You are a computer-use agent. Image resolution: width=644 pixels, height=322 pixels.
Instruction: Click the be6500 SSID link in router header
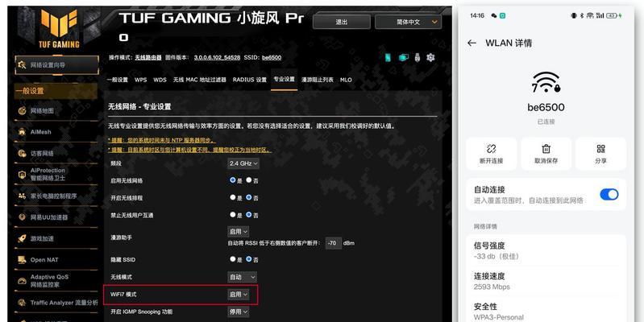click(272, 57)
